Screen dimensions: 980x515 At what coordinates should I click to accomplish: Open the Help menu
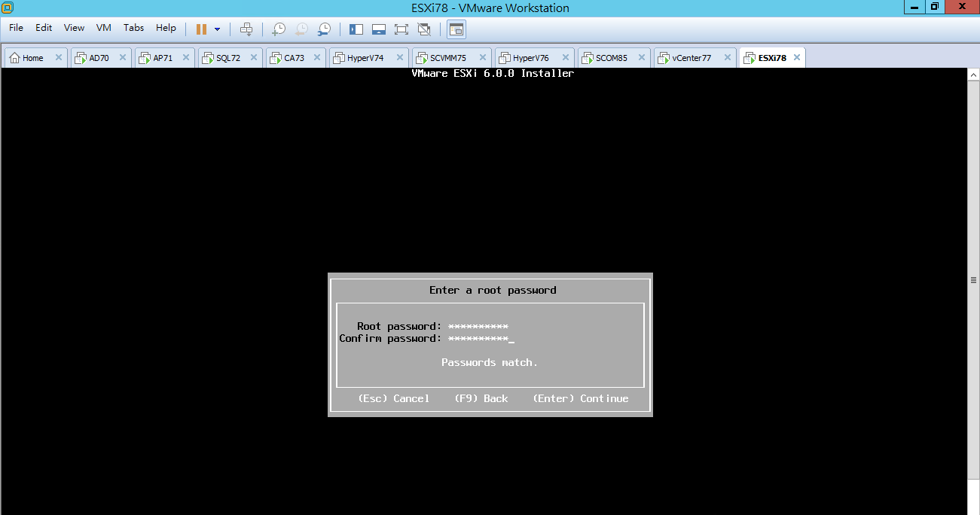[166, 28]
